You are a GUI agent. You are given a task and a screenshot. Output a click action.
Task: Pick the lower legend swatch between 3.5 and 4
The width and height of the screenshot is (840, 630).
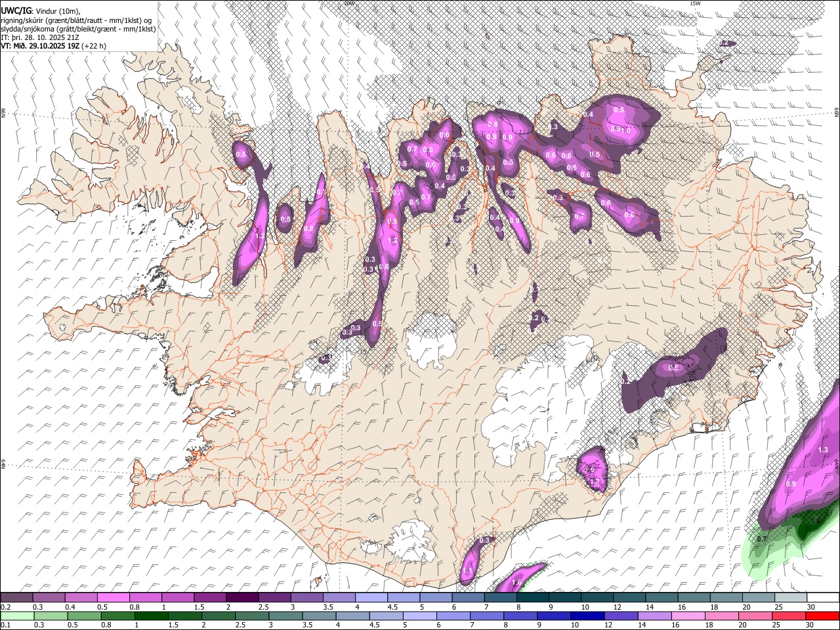click(x=318, y=616)
